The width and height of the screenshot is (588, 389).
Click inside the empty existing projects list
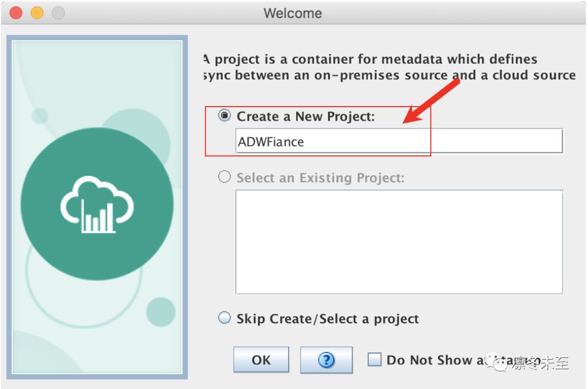[x=399, y=242]
